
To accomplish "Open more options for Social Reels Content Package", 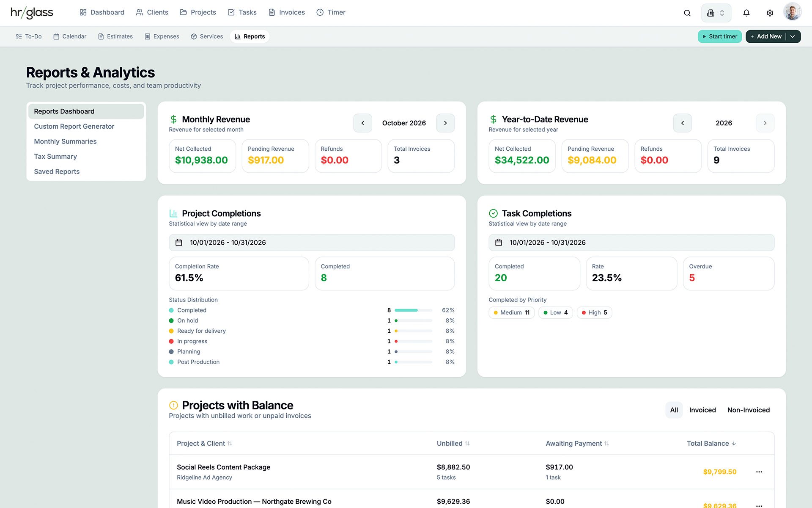I will point(759,472).
